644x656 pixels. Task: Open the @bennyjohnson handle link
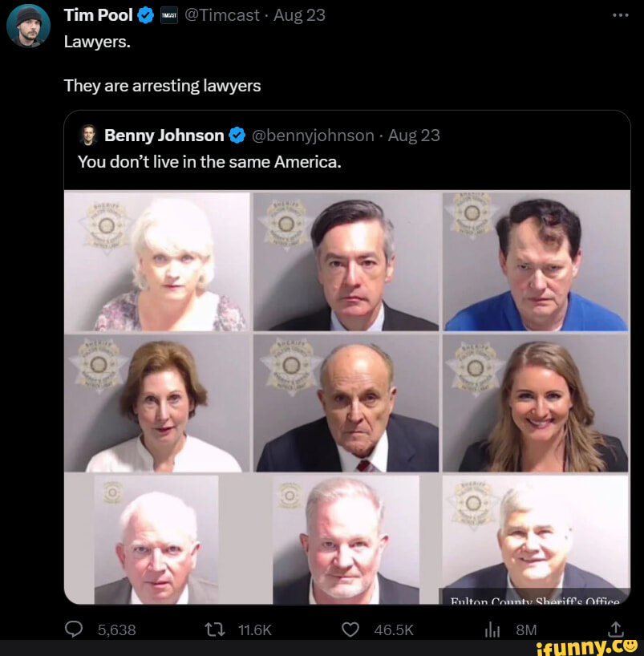click(x=313, y=136)
